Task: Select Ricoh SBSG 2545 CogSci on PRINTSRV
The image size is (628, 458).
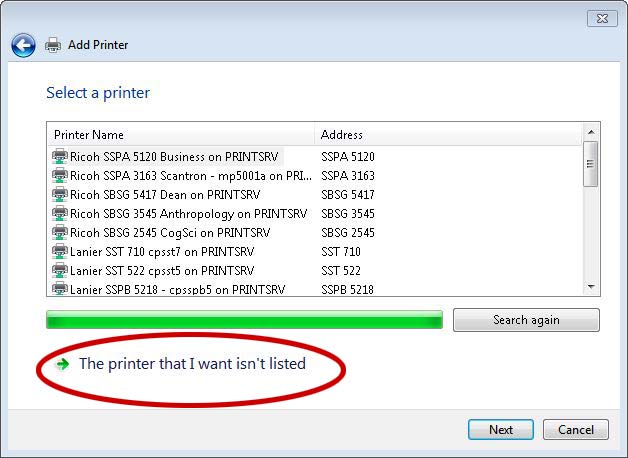Action: (170, 232)
